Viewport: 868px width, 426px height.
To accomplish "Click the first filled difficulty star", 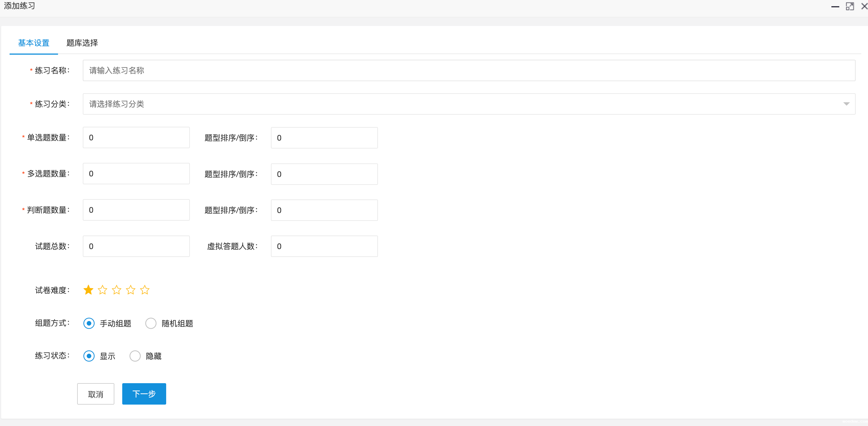I will (88, 290).
